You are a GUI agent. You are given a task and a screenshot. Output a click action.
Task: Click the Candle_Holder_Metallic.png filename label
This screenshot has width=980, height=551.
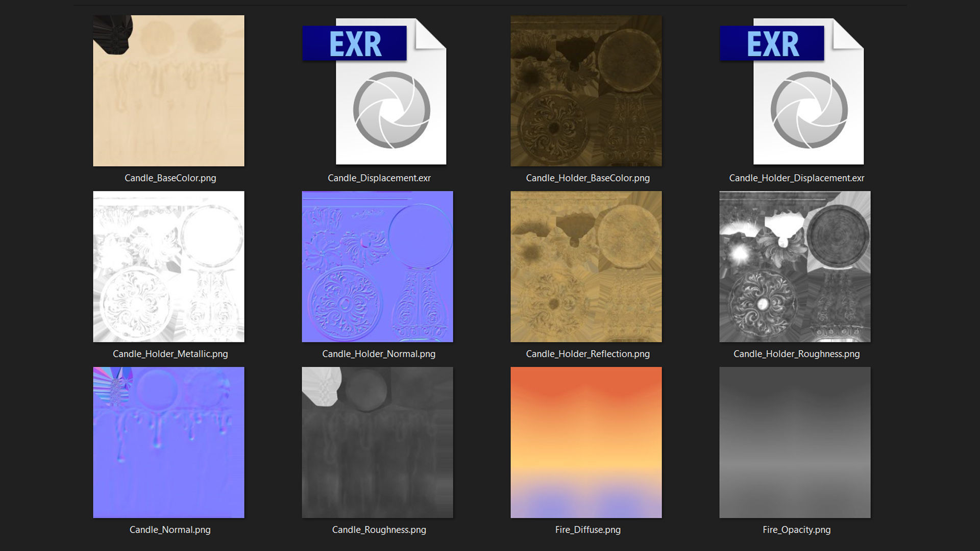pyautogui.click(x=170, y=354)
